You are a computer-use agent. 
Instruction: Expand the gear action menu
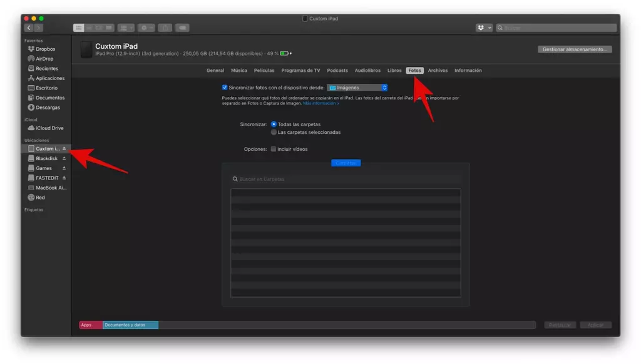point(146,28)
